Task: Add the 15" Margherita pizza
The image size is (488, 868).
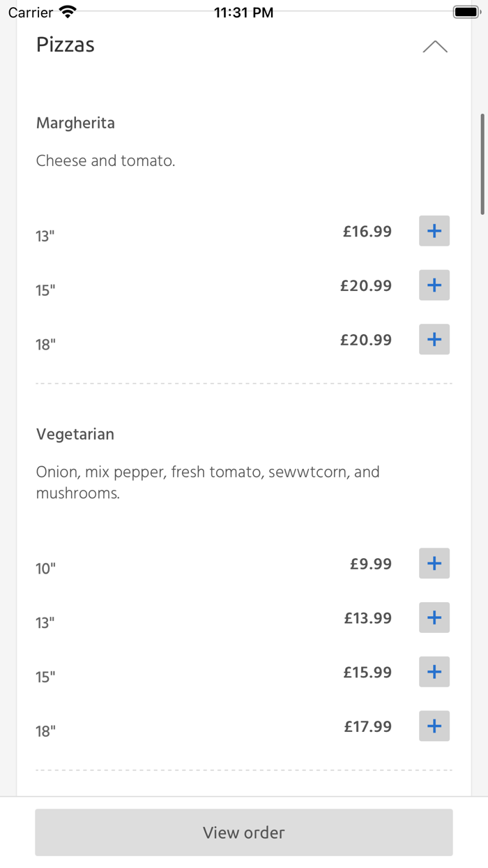Action: (434, 285)
